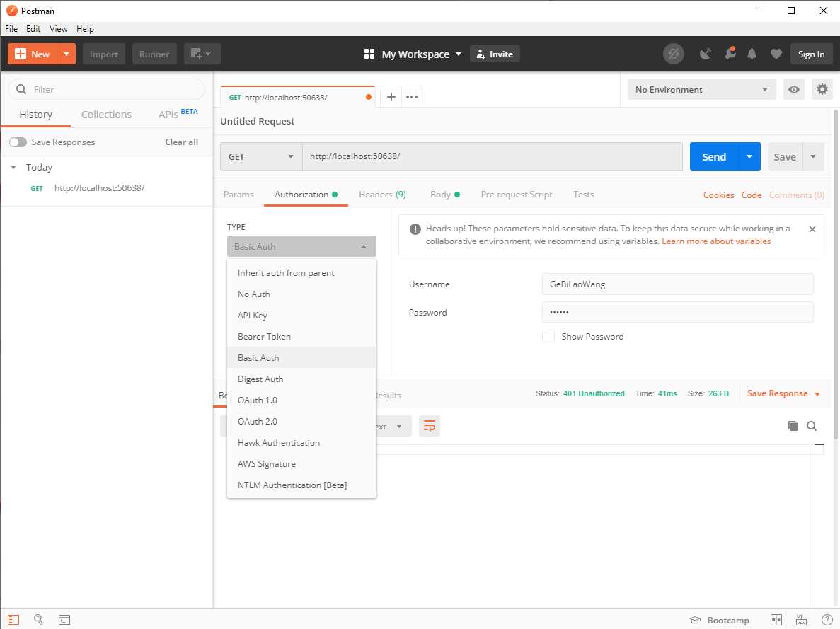Click the Import button

click(x=104, y=54)
